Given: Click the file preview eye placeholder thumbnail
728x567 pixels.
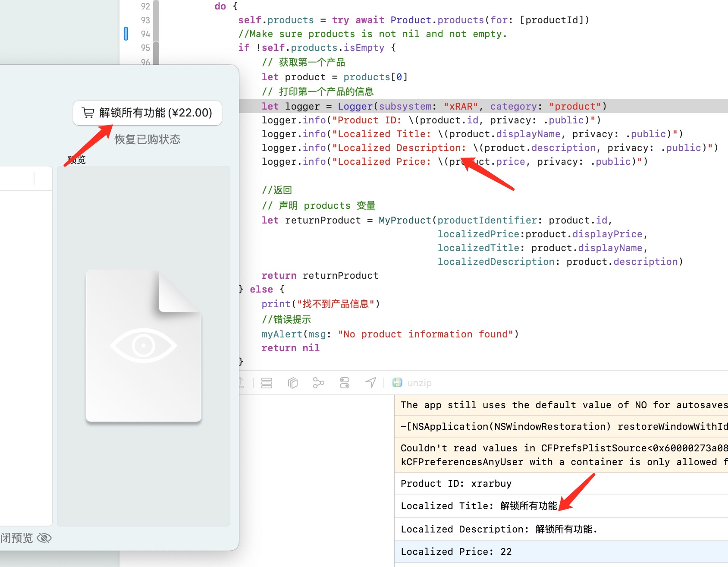Looking at the screenshot, I should coord(144,346).
